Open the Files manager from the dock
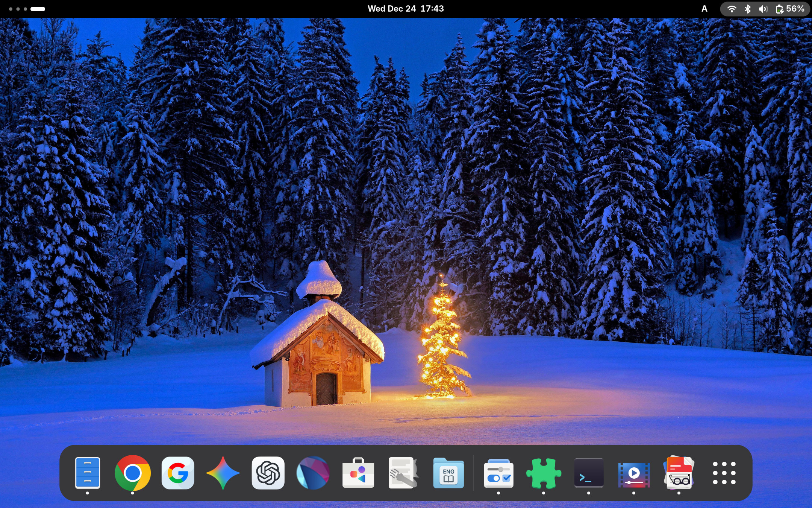This screenshot has width=812, height=508. tap(87, 473)
